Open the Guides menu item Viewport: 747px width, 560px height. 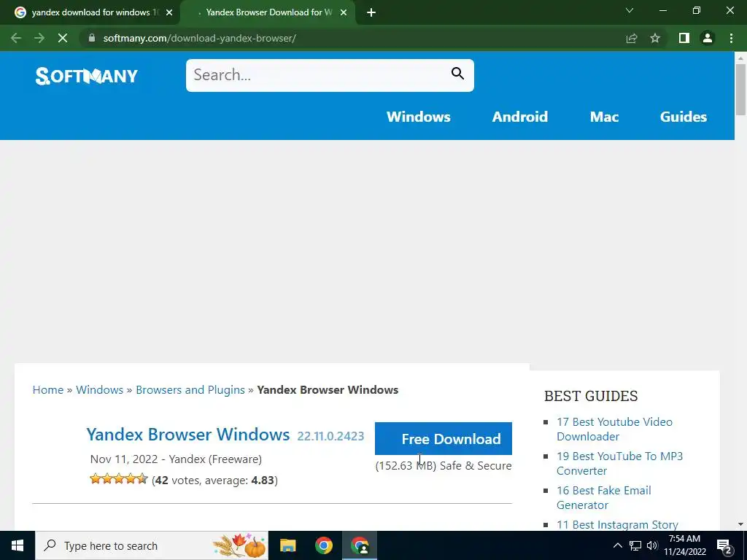coord(683,117)
